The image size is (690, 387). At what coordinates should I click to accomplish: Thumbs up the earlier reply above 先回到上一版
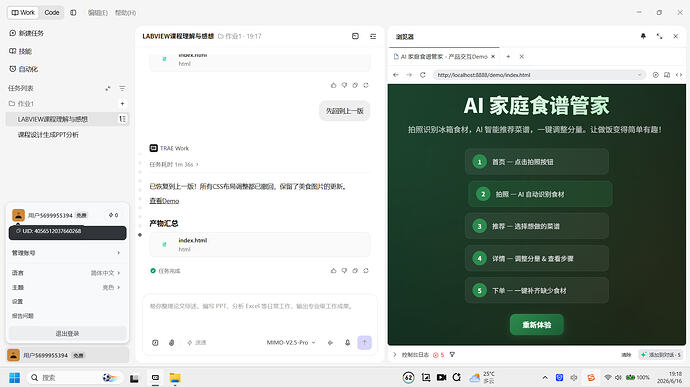point(333,85)
